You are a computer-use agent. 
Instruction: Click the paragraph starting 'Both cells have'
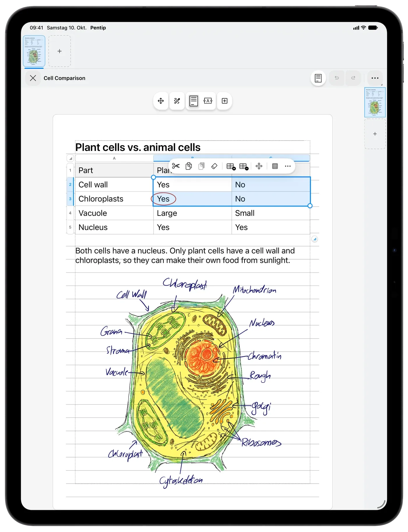pos(185,256)
